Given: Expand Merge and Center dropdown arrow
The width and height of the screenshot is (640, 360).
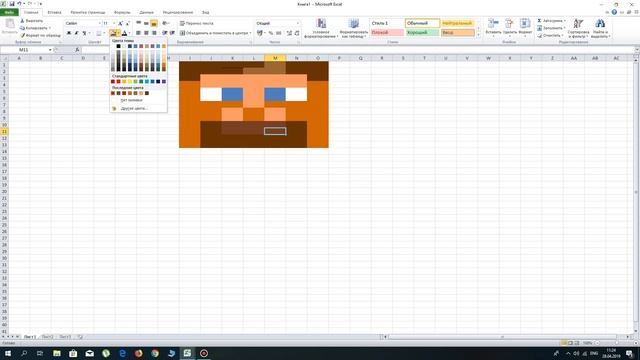Looking at the screenshot, I should pyautogui.click(x=250, y=33).
